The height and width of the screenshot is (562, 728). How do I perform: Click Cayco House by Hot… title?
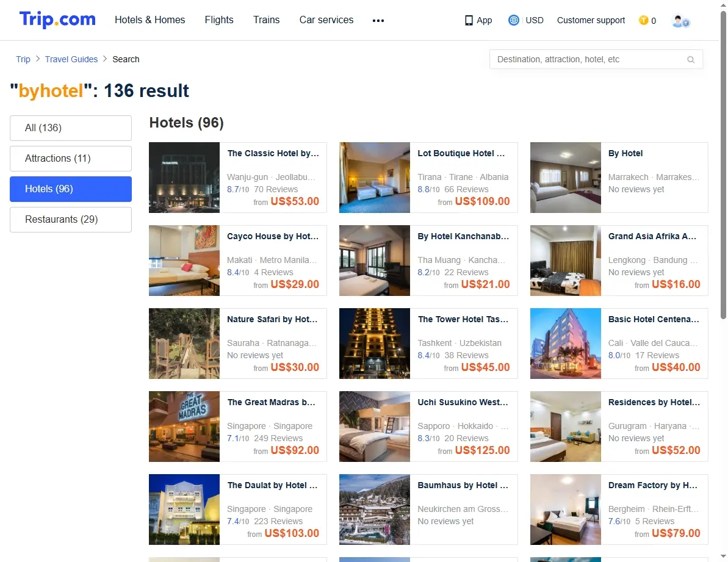pos(273,237)
